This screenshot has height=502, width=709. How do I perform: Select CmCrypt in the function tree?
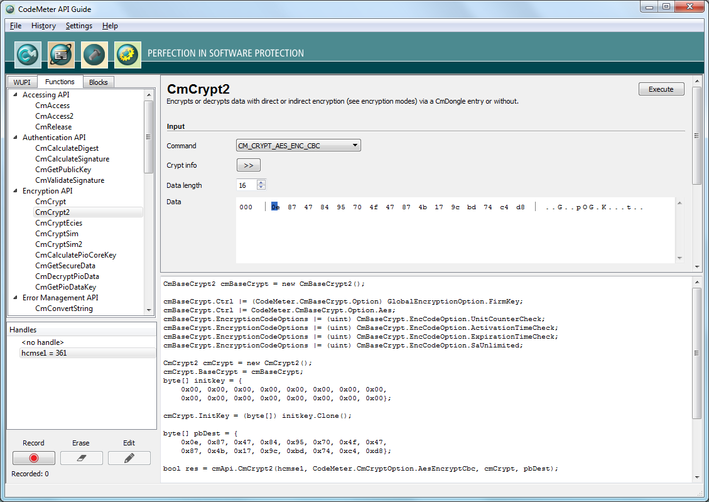pyautogui.click(x=51, y=202)
